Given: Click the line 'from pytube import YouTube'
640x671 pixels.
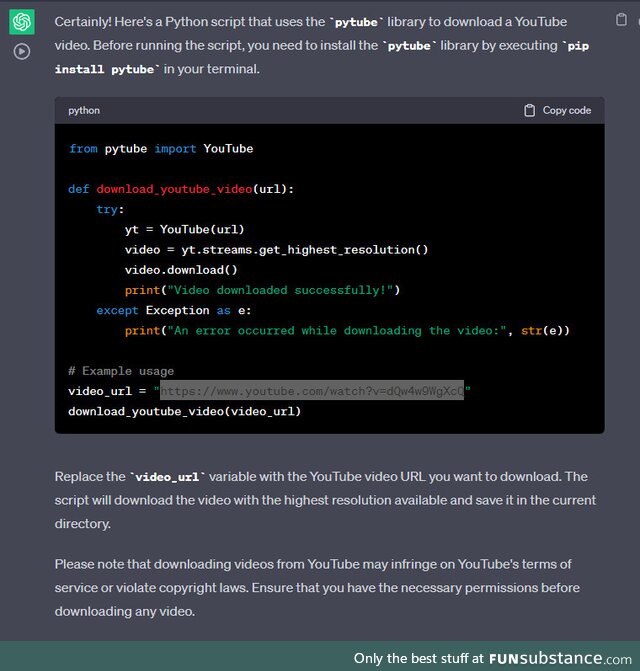Looking at the screenshot, I should point(161,149).
